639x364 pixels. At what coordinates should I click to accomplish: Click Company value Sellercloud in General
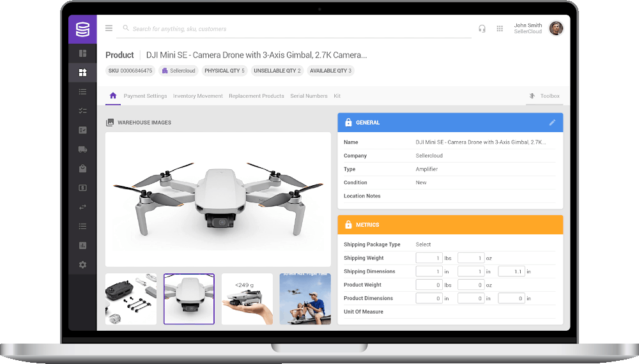(x=429, y=156)
